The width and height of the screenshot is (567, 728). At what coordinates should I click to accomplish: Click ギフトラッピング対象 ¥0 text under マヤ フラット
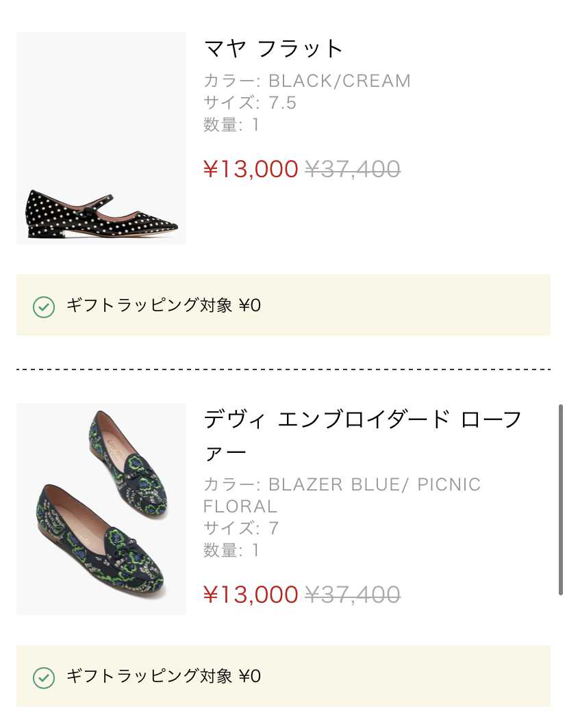click(x=164, y=306)
